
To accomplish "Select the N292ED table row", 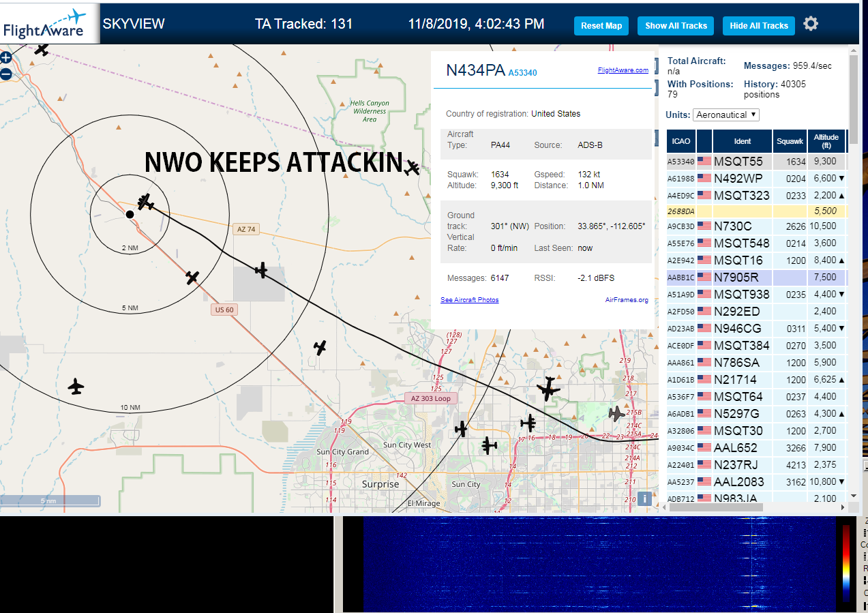I will point(756,312).
